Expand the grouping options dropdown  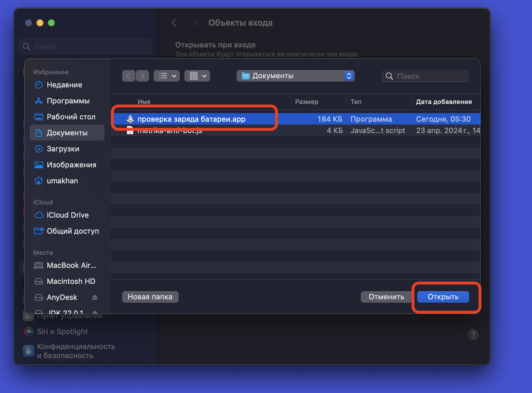(197, 76)
